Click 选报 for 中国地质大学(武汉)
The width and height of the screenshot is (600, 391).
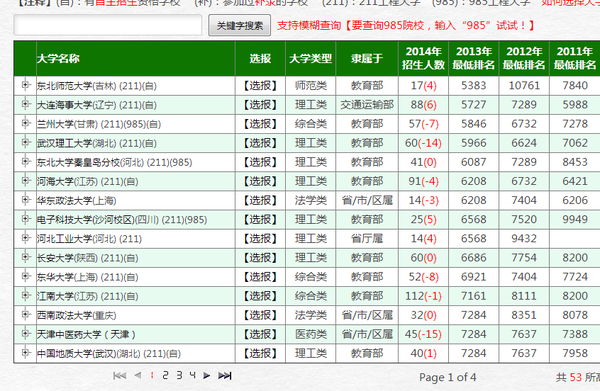pos(260,354)
